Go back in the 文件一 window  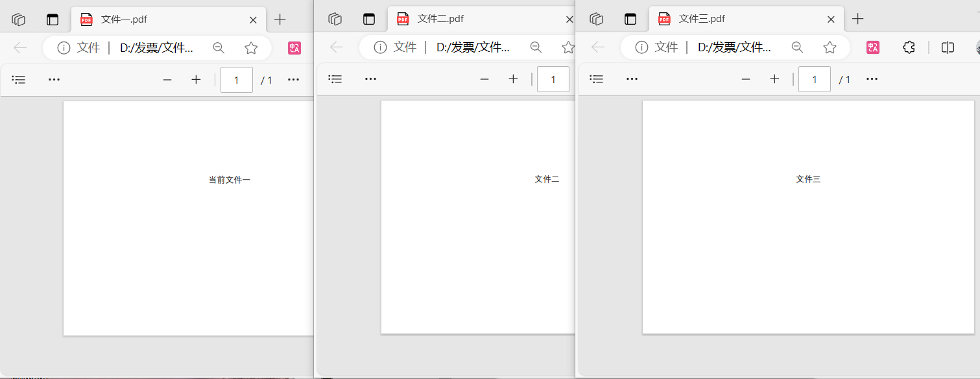[x=19, y=47]
